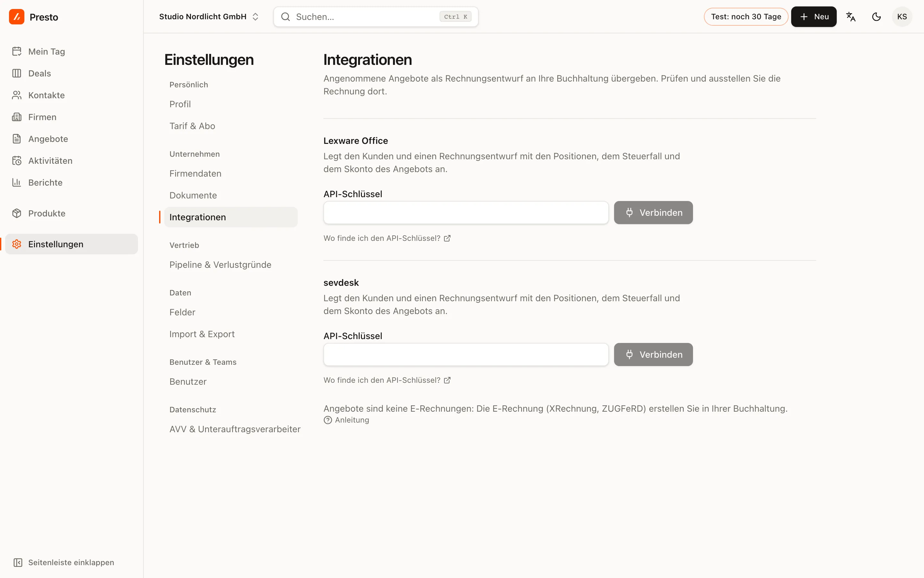Click the Presto logo icon
Viewport: 924px width, 578px height.
pos(16,17)
